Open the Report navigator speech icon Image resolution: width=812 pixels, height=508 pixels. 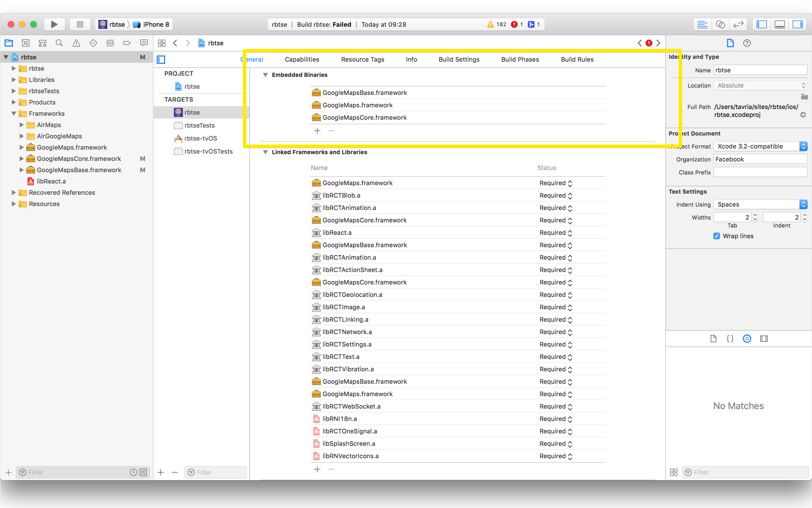click(x=144, y=43)
